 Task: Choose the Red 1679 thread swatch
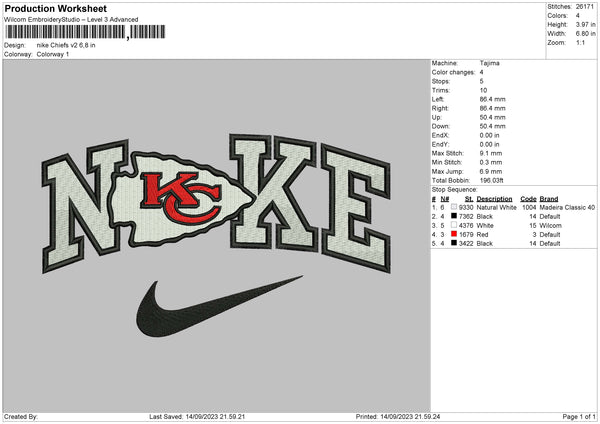(454, 234)
